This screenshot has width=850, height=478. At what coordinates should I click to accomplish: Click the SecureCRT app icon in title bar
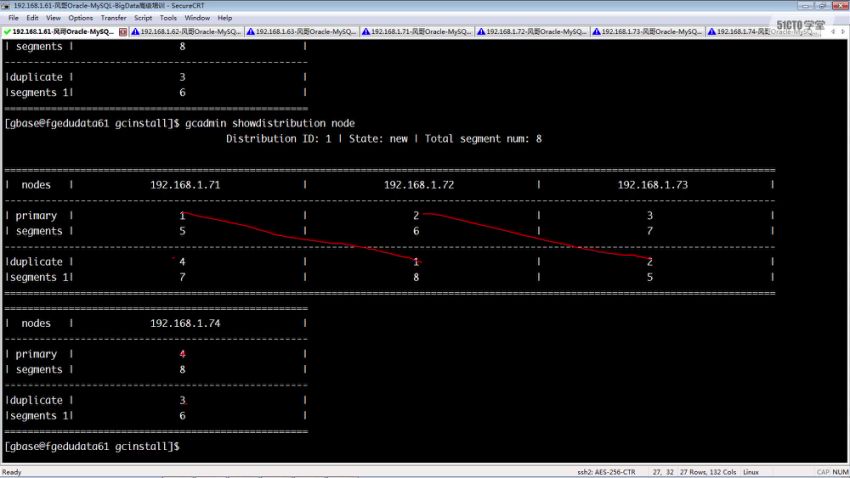(7, 5)
